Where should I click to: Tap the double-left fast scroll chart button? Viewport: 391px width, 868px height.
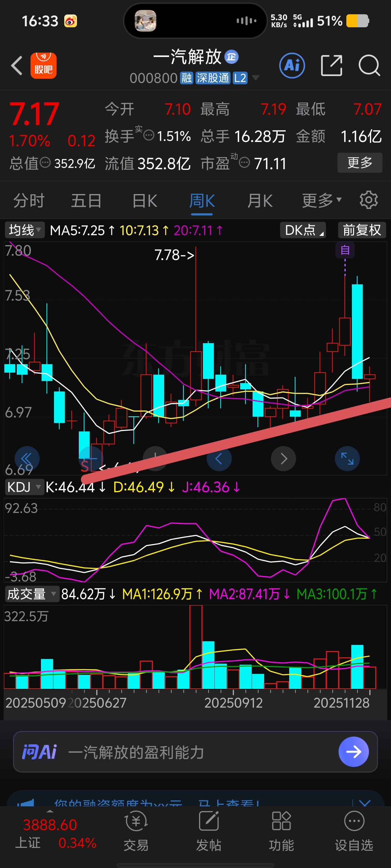(x=27, y=458)
